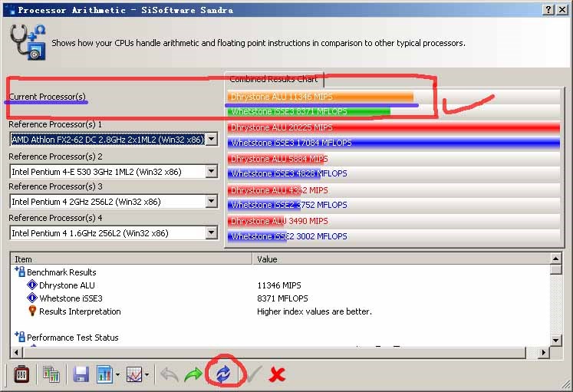
Task: Click the Whetstone iSSE2 3752 MFLOPS bar
Action: pos(264,205)
